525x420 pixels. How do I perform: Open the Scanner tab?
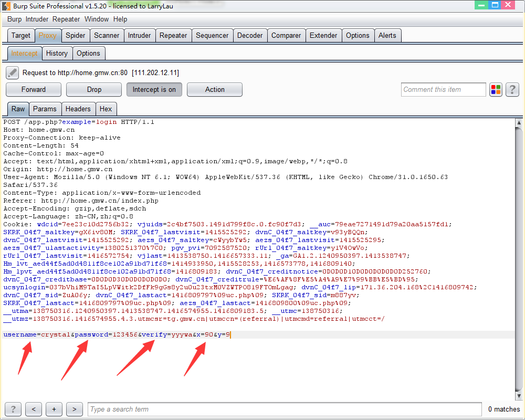(x=107, y=36)
